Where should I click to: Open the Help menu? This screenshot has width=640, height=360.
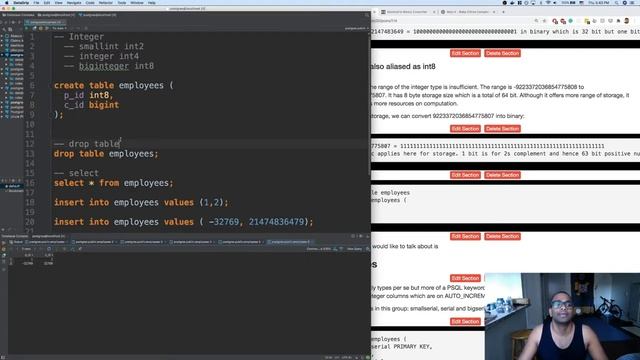(x=151, y=3)
